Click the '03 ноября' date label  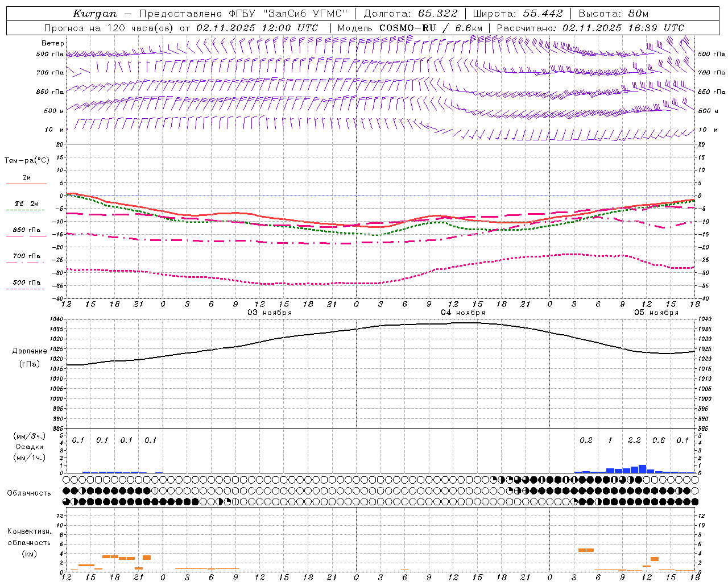(270, 312)
